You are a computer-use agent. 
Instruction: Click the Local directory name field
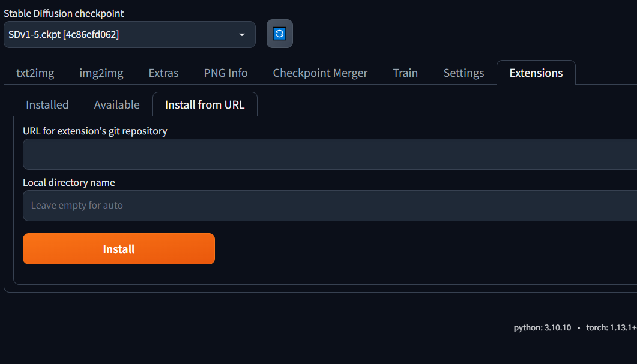(x=329, y=206)
